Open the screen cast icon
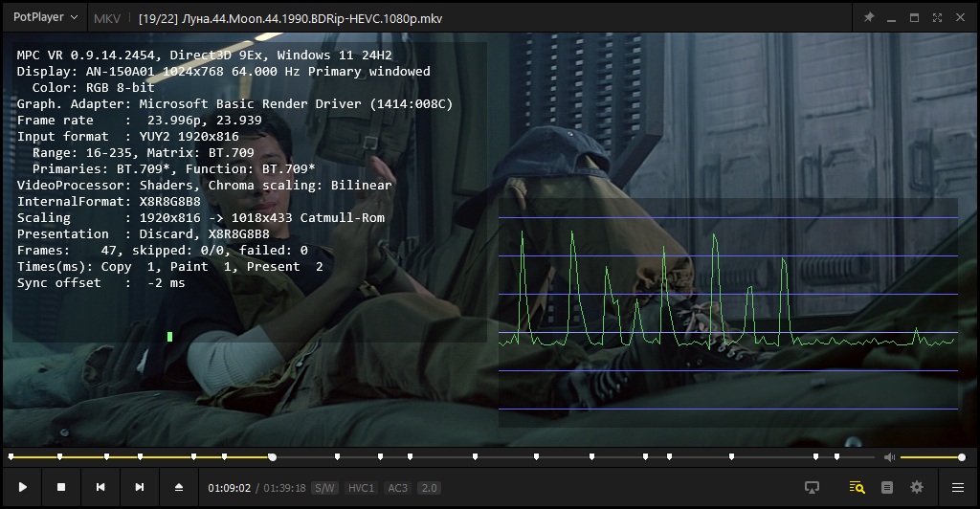Image resolution: width=980 pixels, height=509 pixels. tap(812, 487)
